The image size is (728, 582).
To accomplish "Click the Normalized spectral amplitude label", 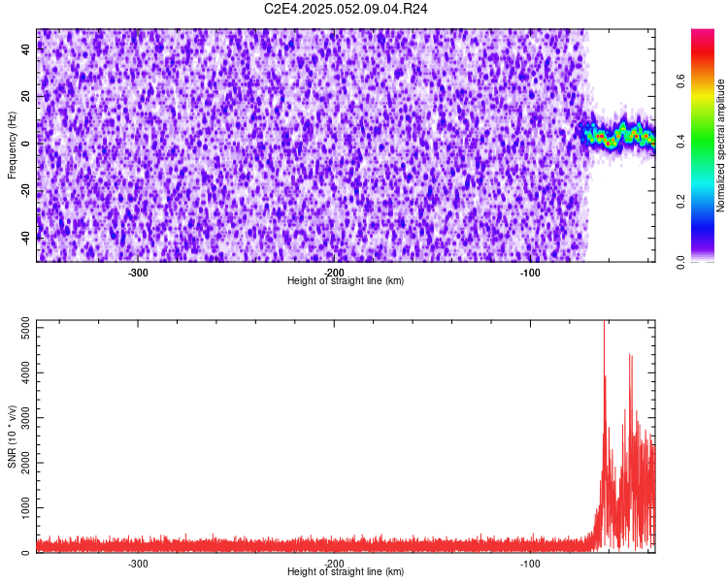I will [720, 145].
